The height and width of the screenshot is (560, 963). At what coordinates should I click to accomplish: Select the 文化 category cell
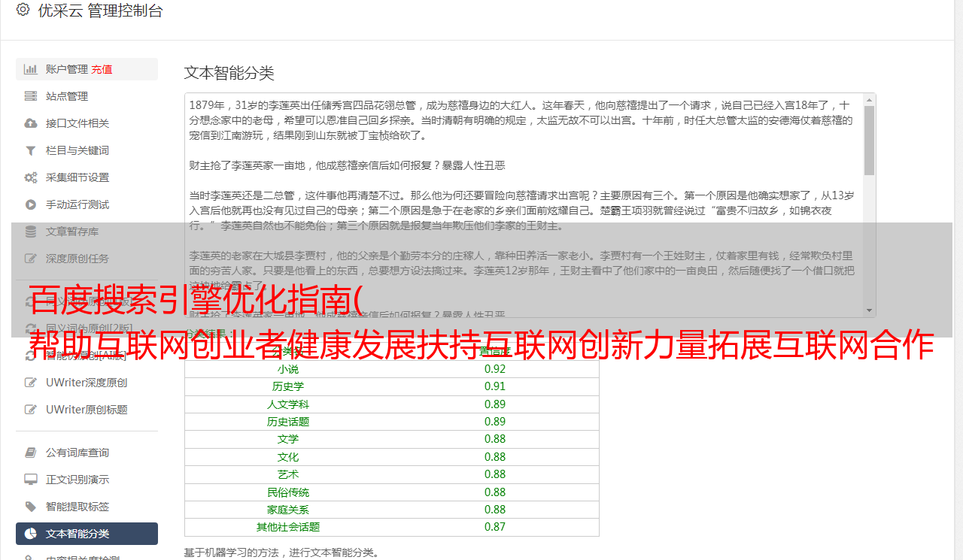point(288,457)
